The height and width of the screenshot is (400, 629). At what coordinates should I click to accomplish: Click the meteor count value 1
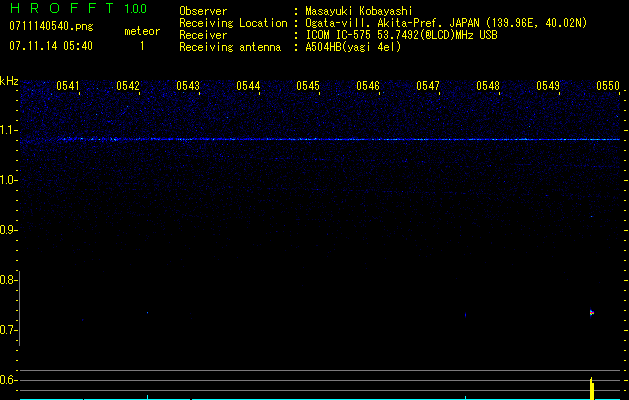142,46
